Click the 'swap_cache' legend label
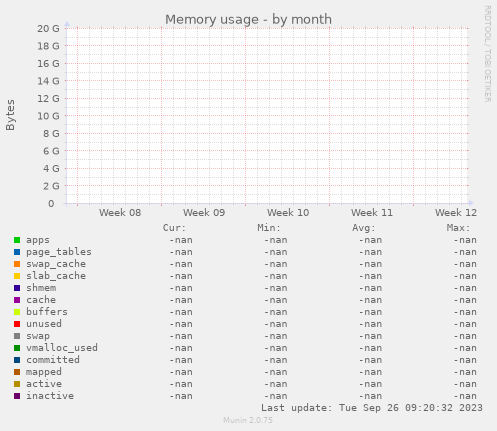497x431 pixels. [x=56, y=264]
